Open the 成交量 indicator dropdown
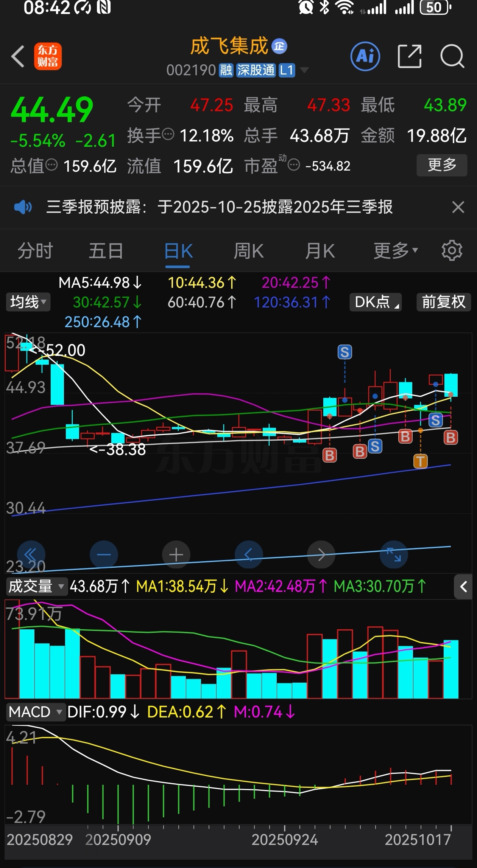The height and width of the screenshot is (868, 477). tap(36, 586)
